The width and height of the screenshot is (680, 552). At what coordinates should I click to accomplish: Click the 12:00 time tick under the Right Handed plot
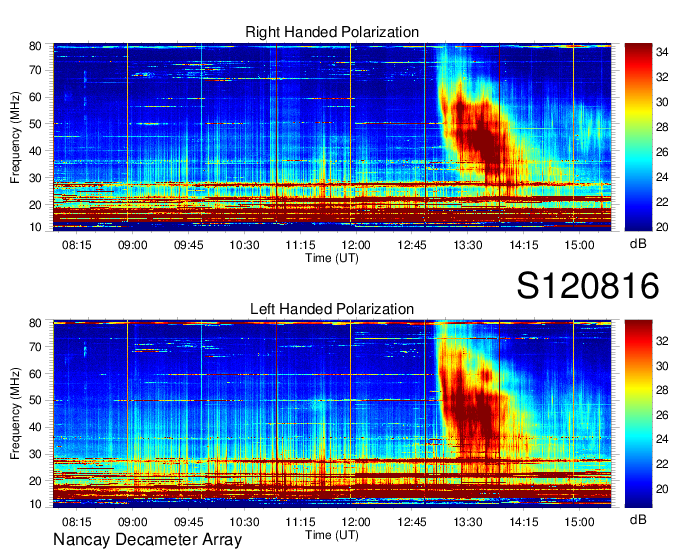click(x=356, y=245)
